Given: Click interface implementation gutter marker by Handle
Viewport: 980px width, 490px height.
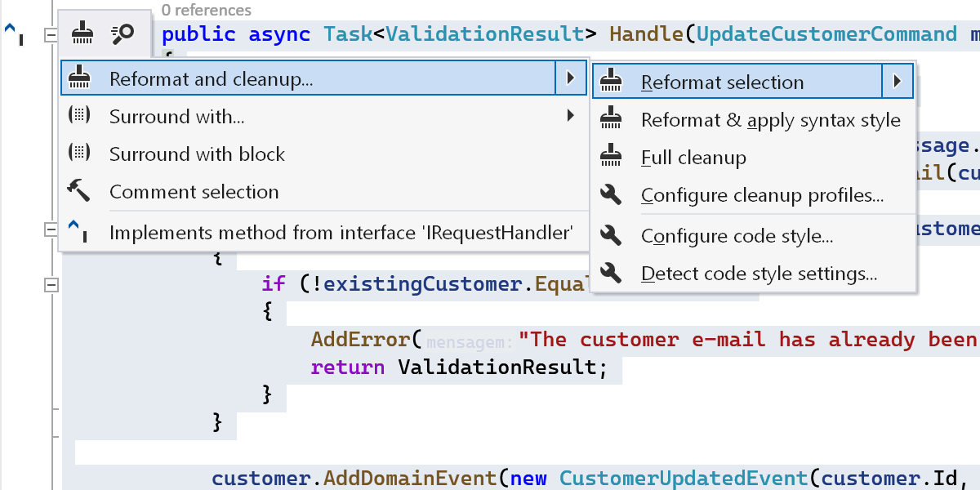Looking at the screenshot, I should click(x=14, y=33).
